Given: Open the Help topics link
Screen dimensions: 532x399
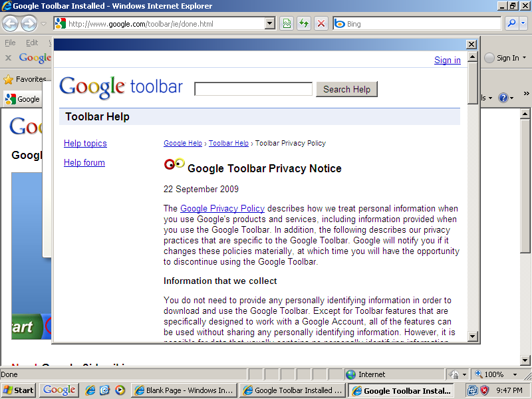Looking at the screenshot, I should point(85,143).
